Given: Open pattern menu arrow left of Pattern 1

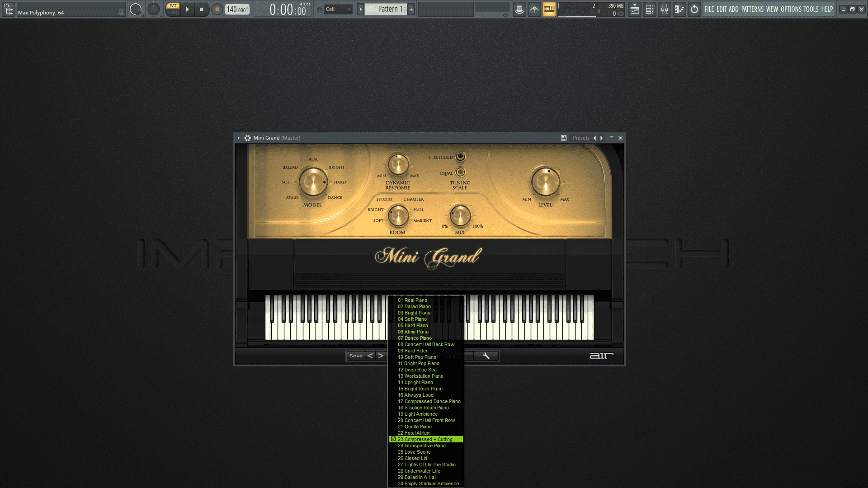Looking at the screenshot, I should click(360, 9).
